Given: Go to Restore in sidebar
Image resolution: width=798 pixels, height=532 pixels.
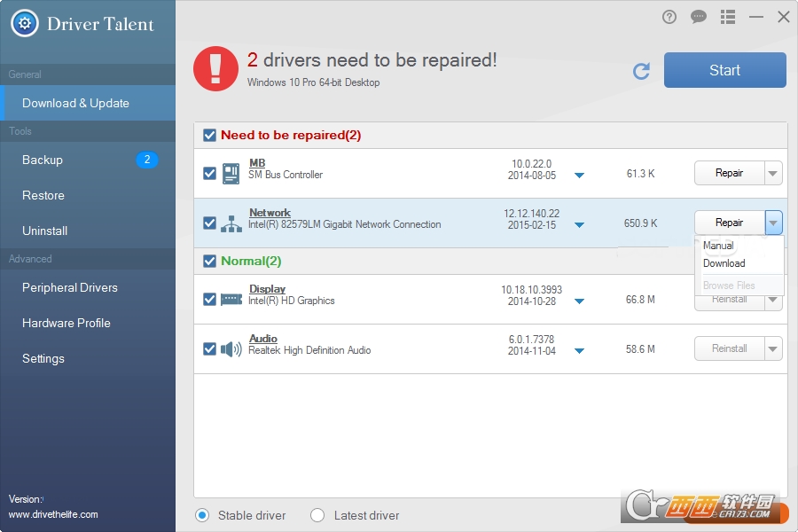Looking at the screenshot, I should pos(88,195).
